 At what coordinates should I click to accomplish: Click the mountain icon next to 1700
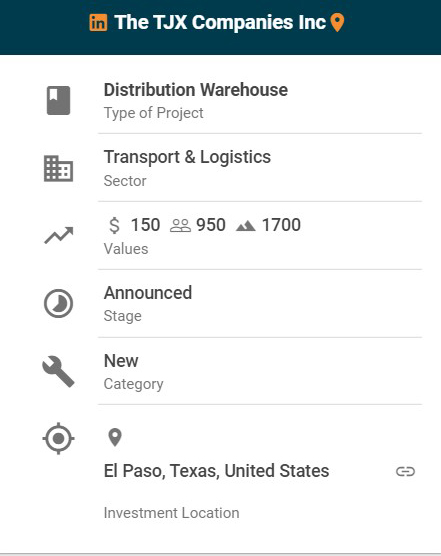[245, 226]
